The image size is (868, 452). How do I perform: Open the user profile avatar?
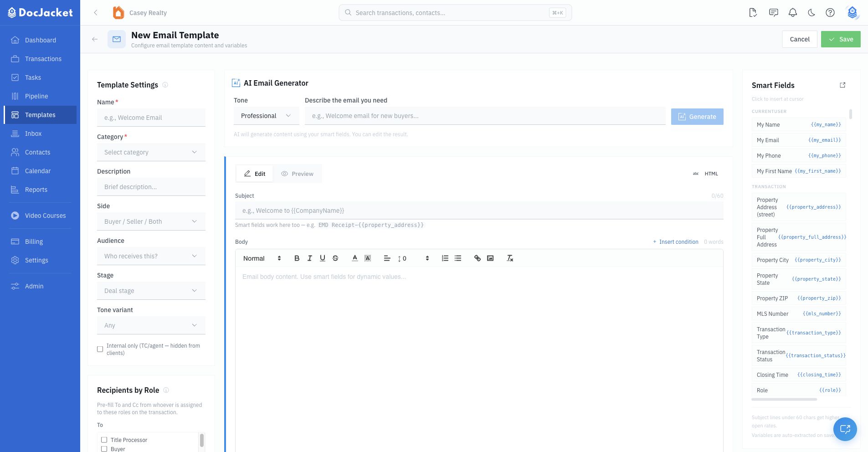(x=852, y=13)
